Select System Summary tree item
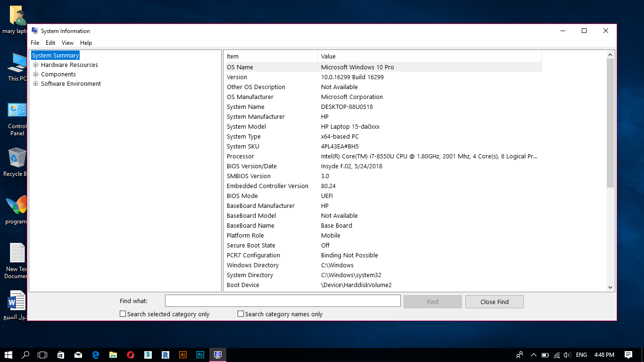The image size is (644, 362). (x=56, y=56)
